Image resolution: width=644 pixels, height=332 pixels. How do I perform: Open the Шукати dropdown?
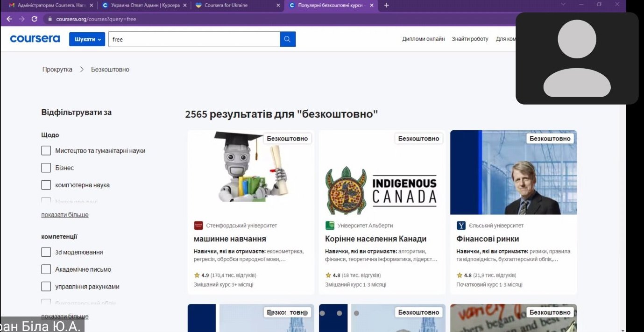point(88,39)
